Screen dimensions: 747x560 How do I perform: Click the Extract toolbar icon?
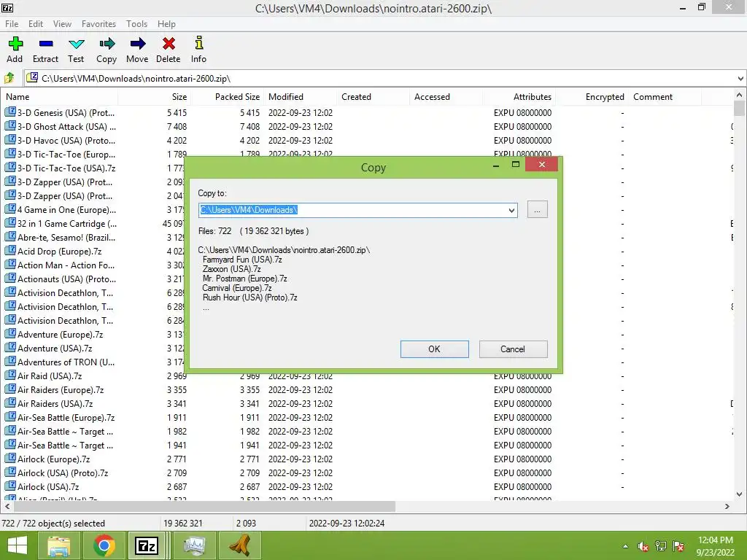(46, 44)
